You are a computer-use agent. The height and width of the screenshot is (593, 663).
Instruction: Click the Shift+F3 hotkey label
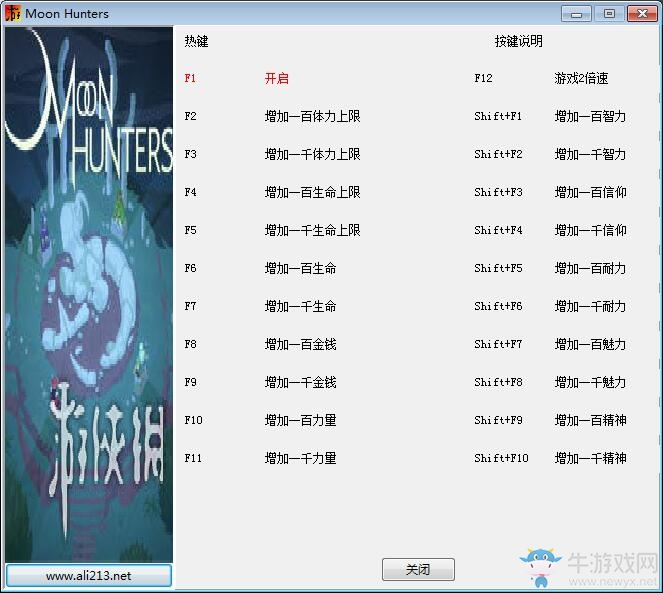tap(498, 192)
